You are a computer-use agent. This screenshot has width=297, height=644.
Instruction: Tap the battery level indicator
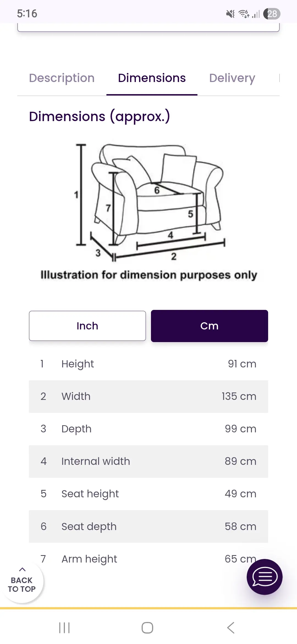271,14
